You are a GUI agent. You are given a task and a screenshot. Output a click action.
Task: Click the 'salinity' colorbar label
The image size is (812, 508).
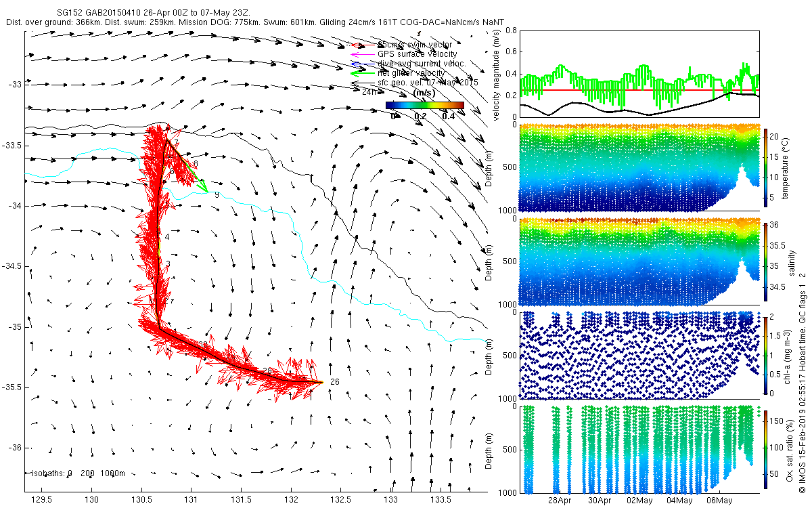coord(792,262)
